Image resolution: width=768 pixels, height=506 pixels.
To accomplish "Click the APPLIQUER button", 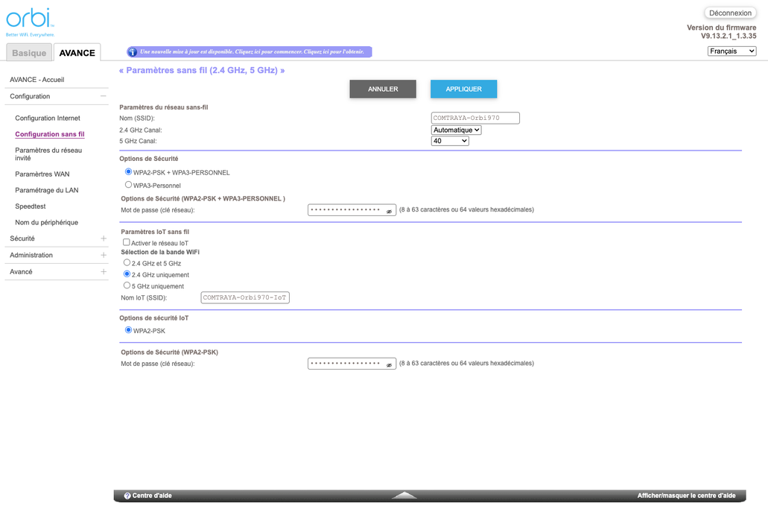I will [x=464, y=89].
